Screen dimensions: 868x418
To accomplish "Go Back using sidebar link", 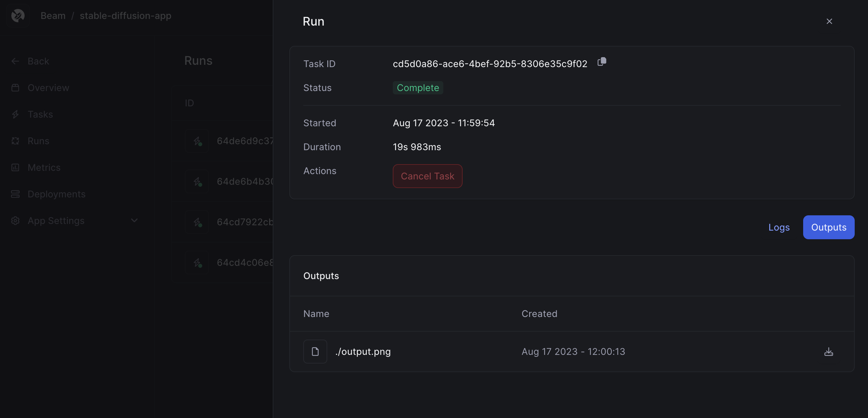I will [38, 61].
